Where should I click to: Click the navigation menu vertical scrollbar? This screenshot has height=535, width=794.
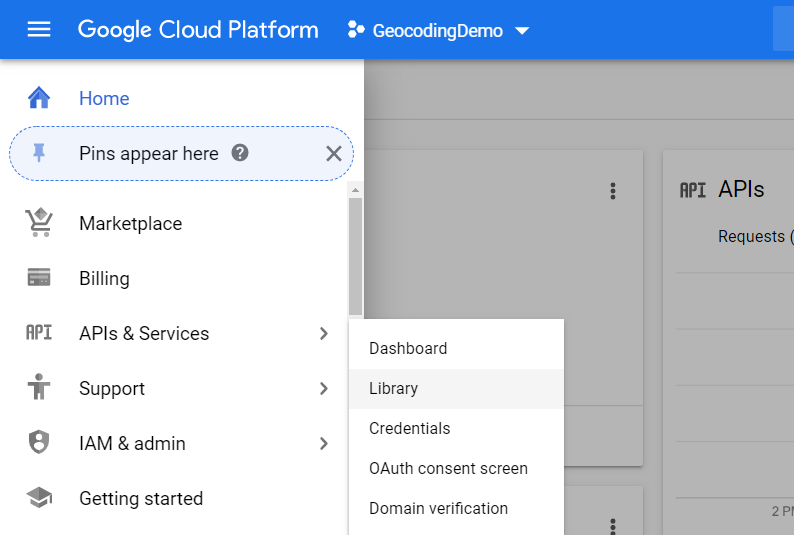click(x=355, y=255)
